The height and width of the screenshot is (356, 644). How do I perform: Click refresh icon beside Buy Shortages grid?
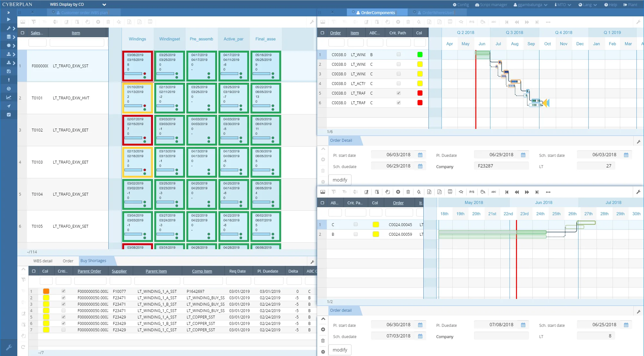coord(23,347)
